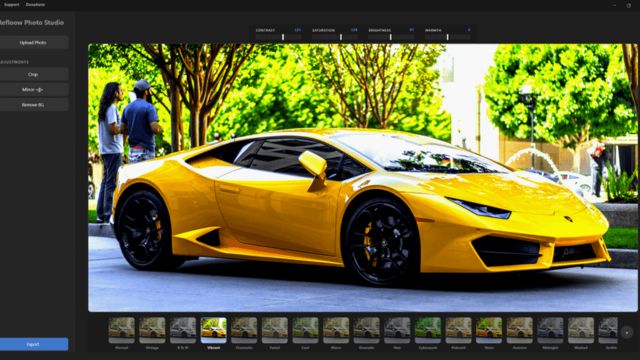The image size is (640, 360).
Task: Apply the Dramatic filter thumbnail
Action: click(x=367, y=330)
